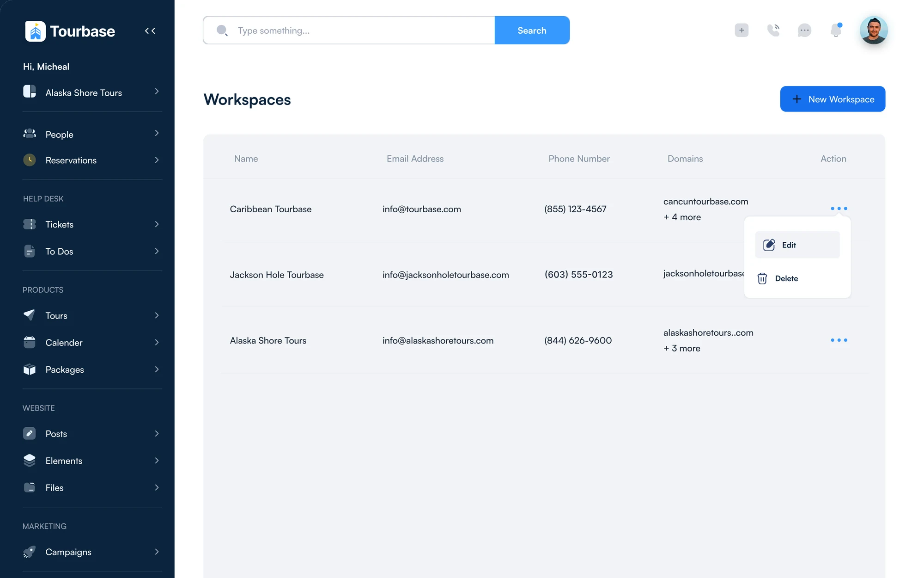Image resolution: width=924 pixels, height=578 pixels.
Task: Click the Campaigns rocket icon
Action: pos(29,552)
